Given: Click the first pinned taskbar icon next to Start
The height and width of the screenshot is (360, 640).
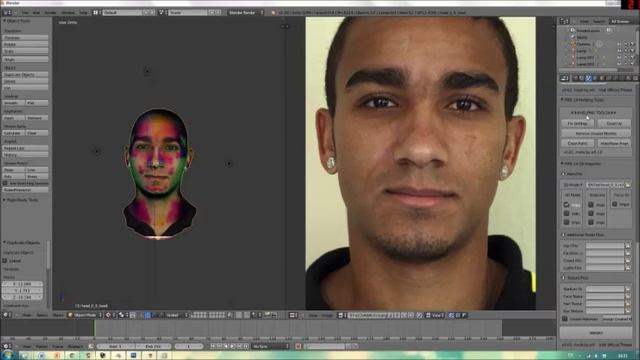Looking at the screenshot, I should click(x=25, y=356).
